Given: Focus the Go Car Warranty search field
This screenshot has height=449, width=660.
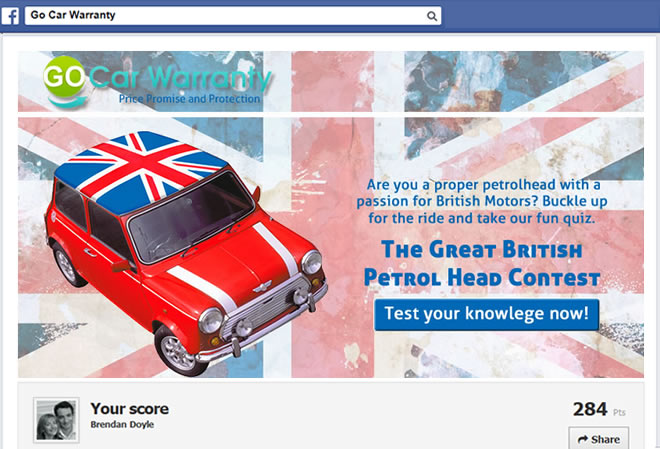Looking at the screenshot, I should (233, 16).
